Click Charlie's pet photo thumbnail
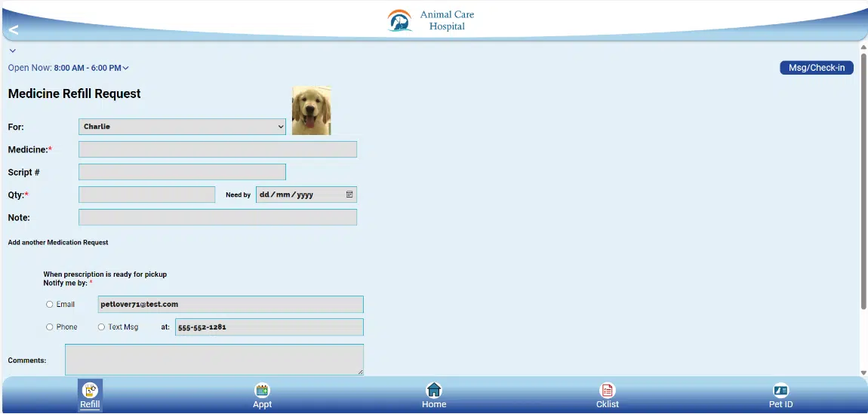Image resolution: width=868 pixels, height=414 pixels. click(x=311, y=110)
